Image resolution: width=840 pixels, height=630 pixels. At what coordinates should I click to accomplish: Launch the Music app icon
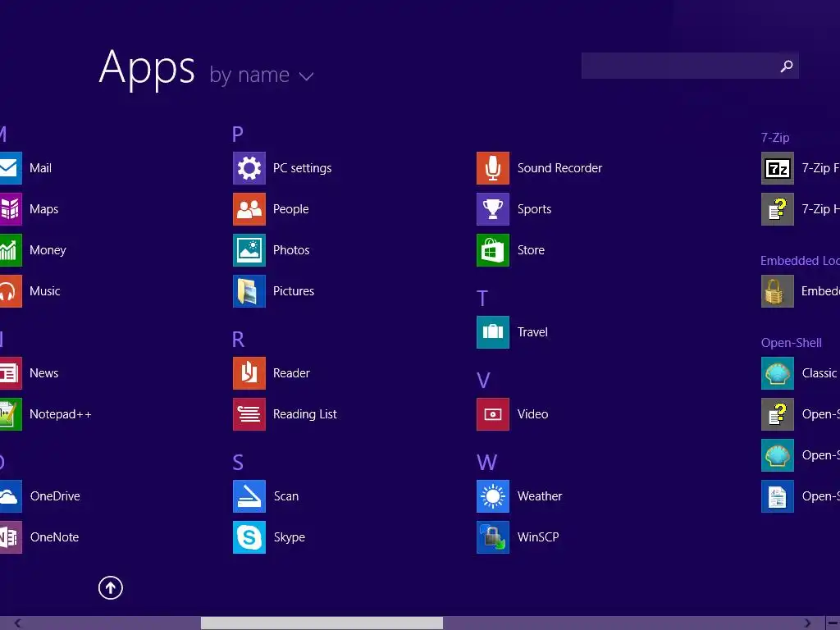[11, 291]
